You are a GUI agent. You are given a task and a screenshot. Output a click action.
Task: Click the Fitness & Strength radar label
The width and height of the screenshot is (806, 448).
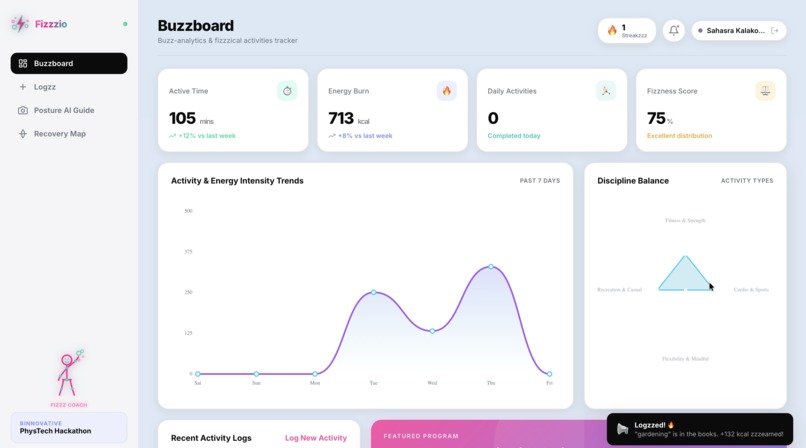tap(685, 220)
